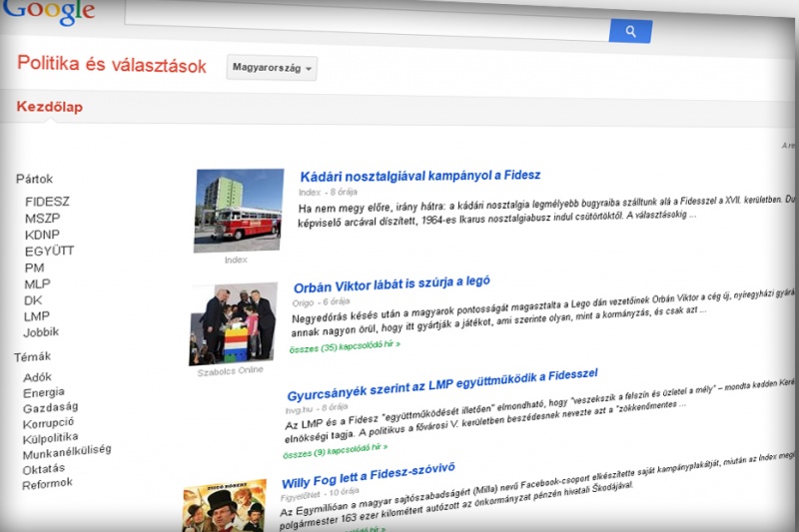Choose EGYÜTT from parties
This screenshot has height=532, width=799.
(x=49, y=251)
